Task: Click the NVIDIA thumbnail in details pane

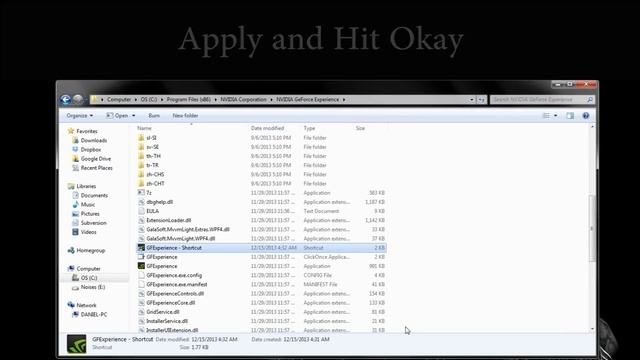Action: 76,344
